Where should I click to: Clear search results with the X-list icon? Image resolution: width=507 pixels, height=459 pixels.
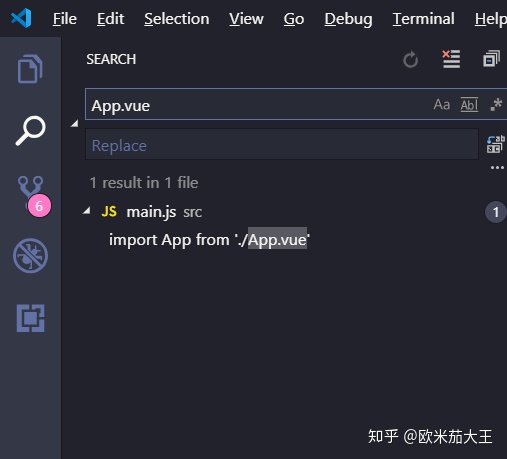(451, 59)
